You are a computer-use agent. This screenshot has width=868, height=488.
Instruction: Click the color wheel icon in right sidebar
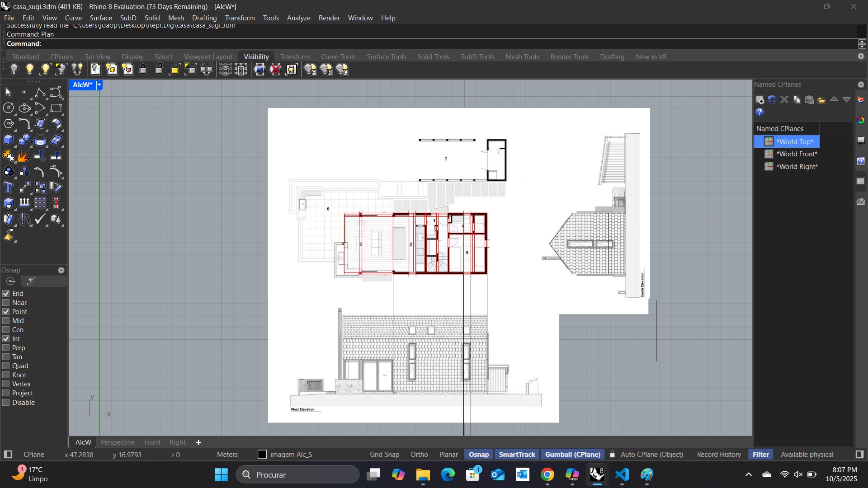[x=861, y=120]
